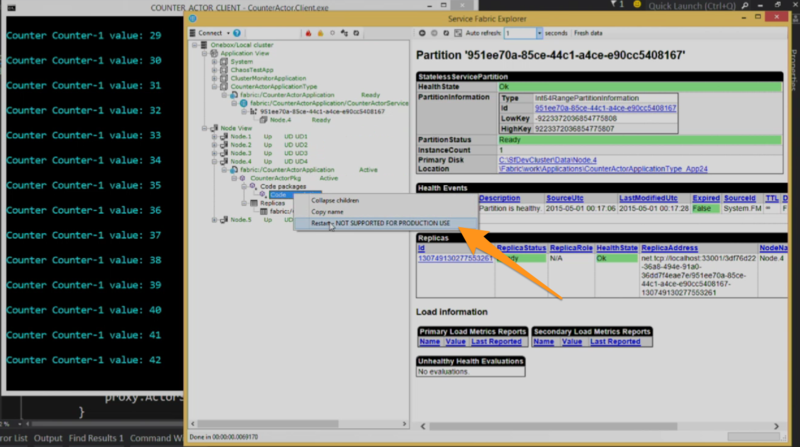Open the partition Id link 951ee70a-85ce-44c1
The width and height of the screenshot is (800, 447).
click(x=605, y=108)
